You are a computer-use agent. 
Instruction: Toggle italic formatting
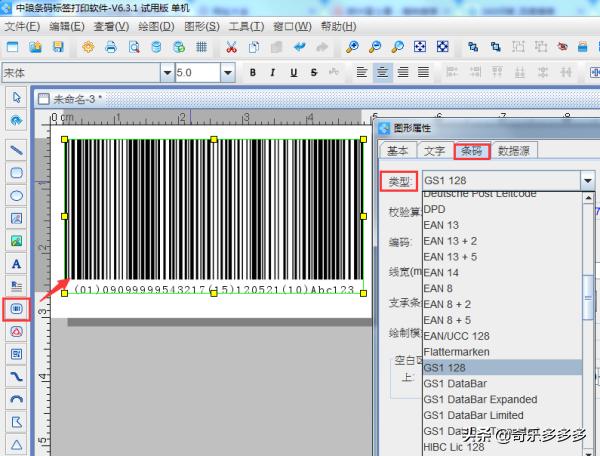(273, 72)
